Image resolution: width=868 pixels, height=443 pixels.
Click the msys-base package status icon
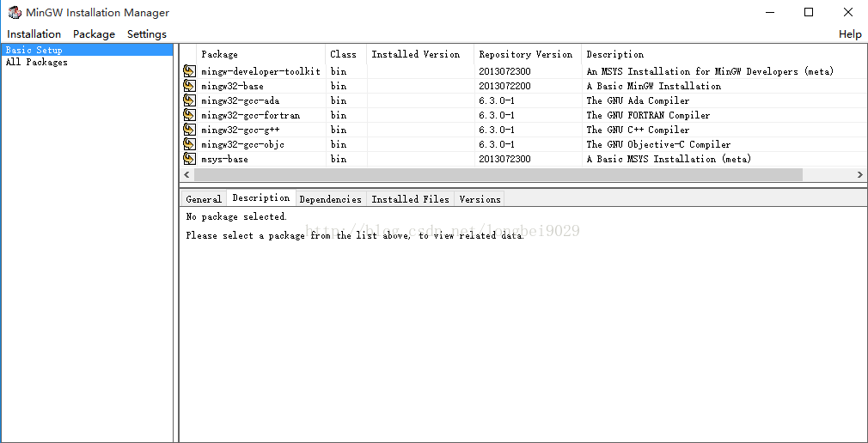coord(189,159)
